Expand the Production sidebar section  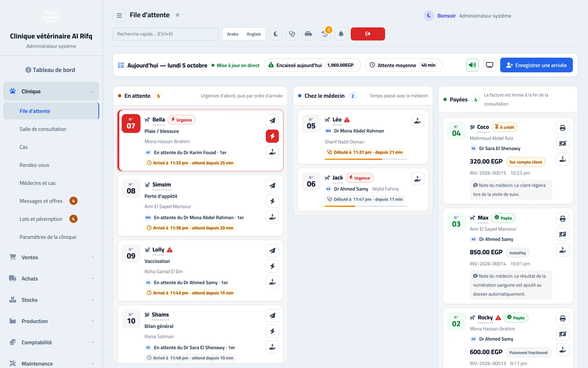(51, 321)
